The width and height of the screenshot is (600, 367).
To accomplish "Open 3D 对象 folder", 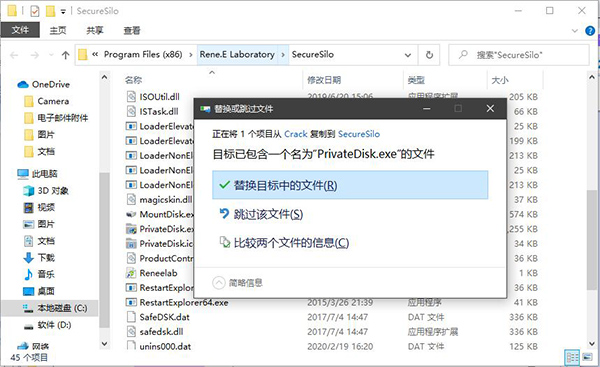I will pyautogui.click(x=53, y=191).
